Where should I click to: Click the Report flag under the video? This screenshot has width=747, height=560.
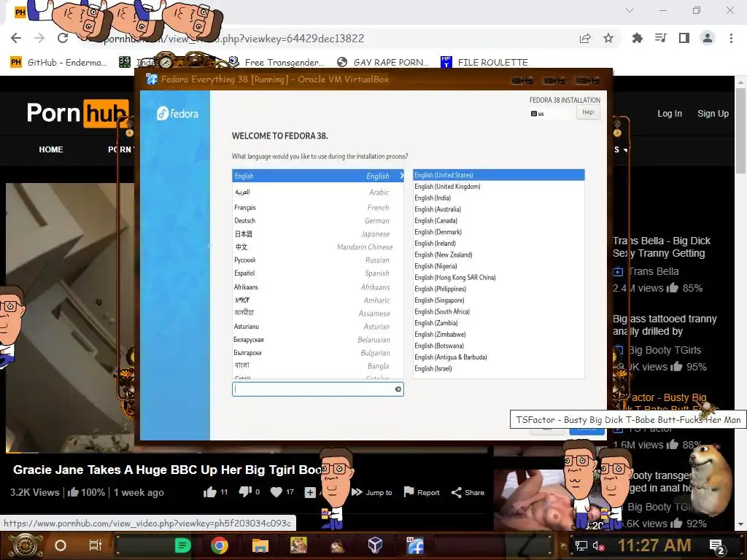422,492
